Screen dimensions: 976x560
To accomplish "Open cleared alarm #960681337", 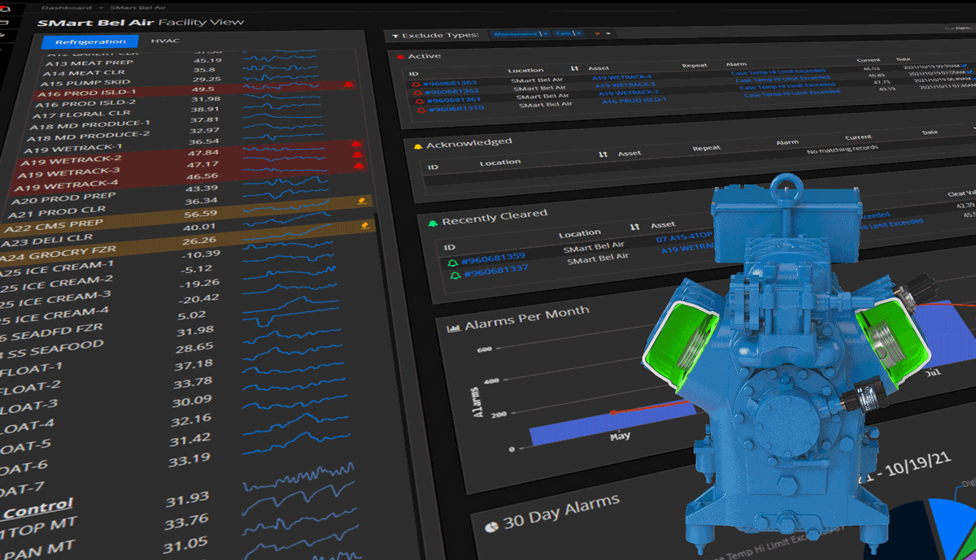I will pyautogui.click(x=495, y=271).
